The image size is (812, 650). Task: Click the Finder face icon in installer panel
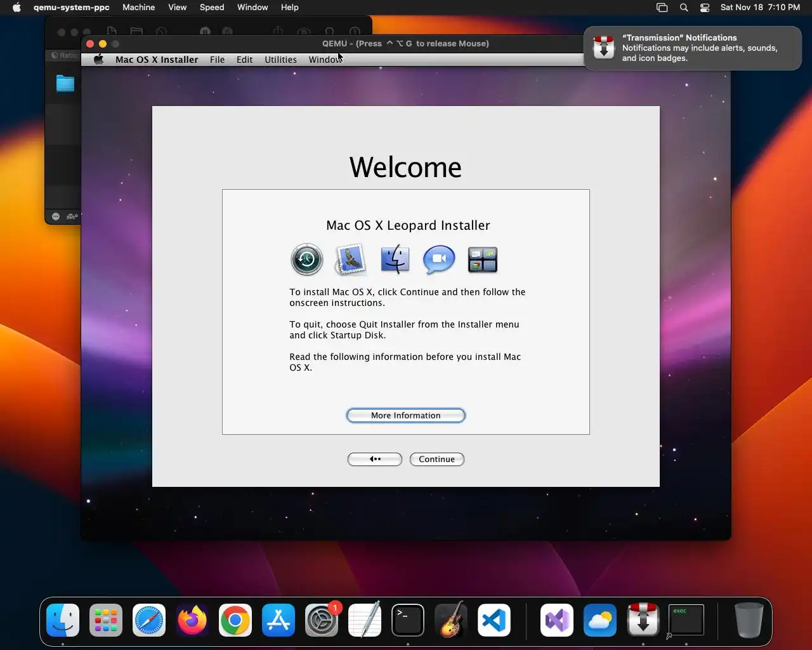tap(395, 260)
